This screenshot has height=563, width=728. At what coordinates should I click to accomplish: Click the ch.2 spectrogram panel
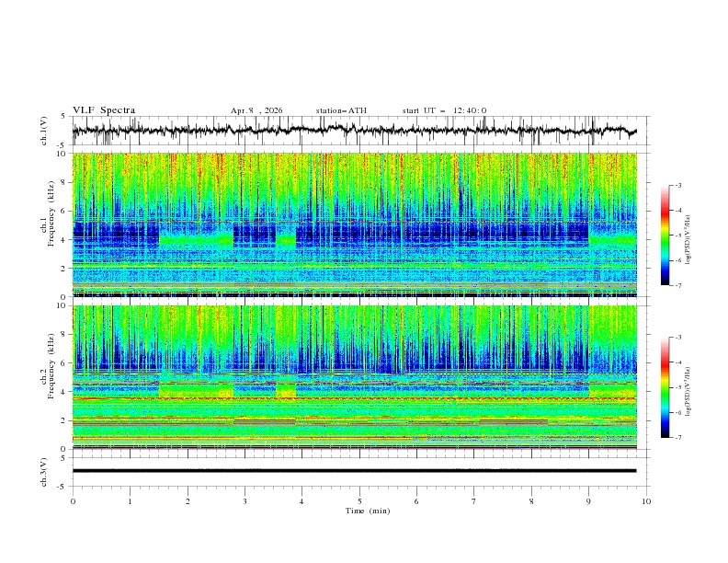tap(354, 377)
